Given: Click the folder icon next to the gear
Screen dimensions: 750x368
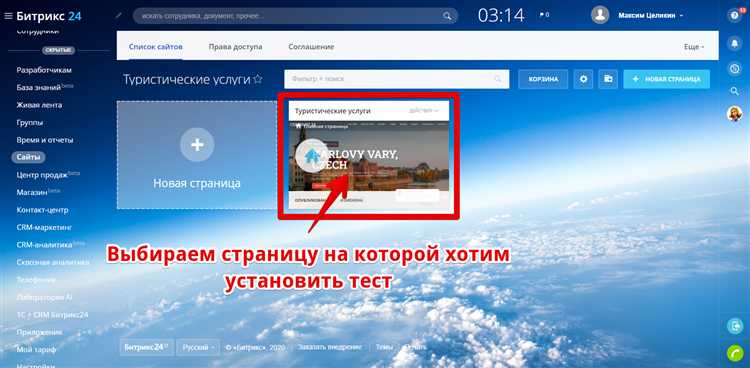Looking at the screenshot, I should point(608,79).
